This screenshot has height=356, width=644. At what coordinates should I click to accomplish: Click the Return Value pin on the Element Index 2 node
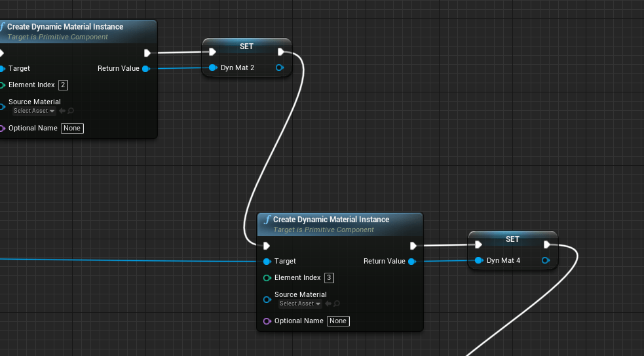point(145,68)
